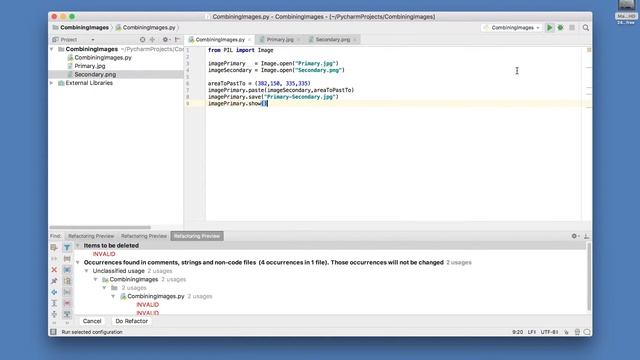Image resolution: width=640 pixels, height=360 pixels.
Task: Click the hide Project panel icon
Action: point(177,40)
